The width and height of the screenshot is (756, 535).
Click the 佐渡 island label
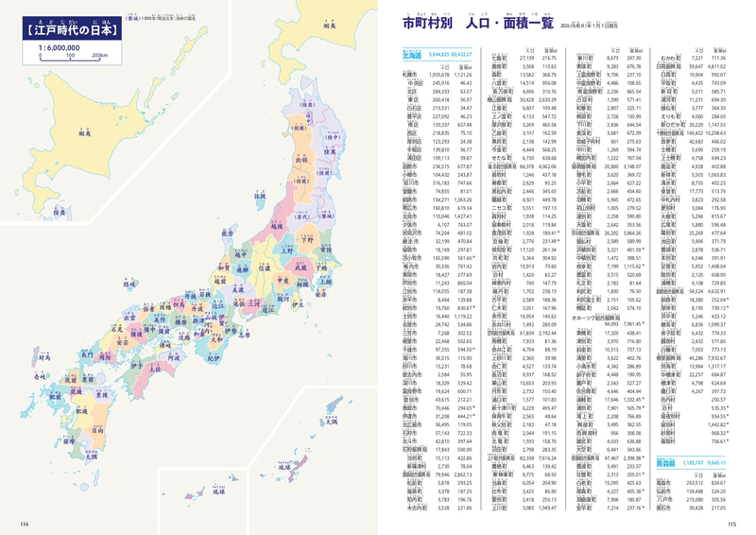click(260, 196)
